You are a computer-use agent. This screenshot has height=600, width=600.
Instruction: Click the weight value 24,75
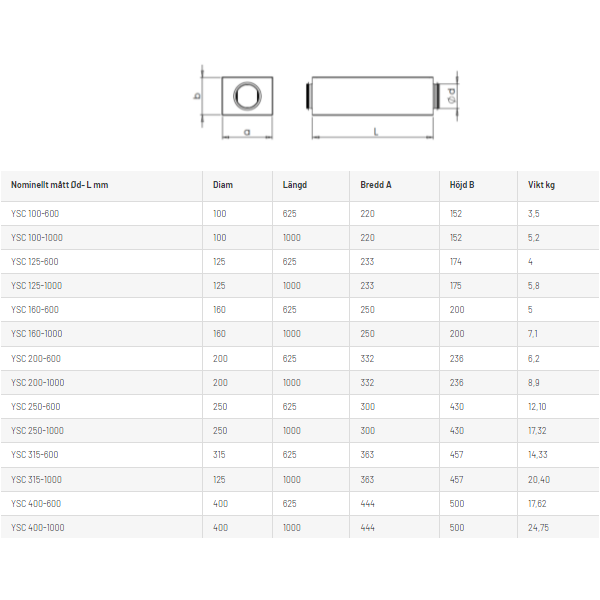tap(538, 527)
